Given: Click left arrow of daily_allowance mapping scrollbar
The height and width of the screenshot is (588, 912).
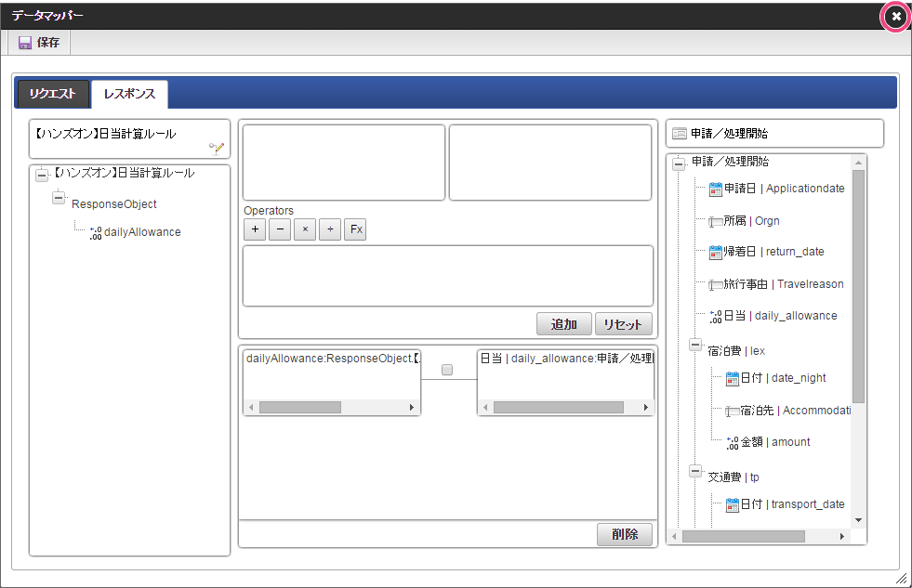Looking at the screenshot, I should click(x=485, y=407).
